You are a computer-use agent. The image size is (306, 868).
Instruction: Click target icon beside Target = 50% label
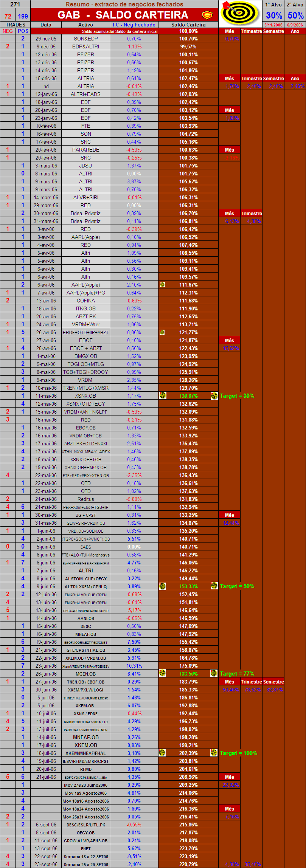(214, 586)
